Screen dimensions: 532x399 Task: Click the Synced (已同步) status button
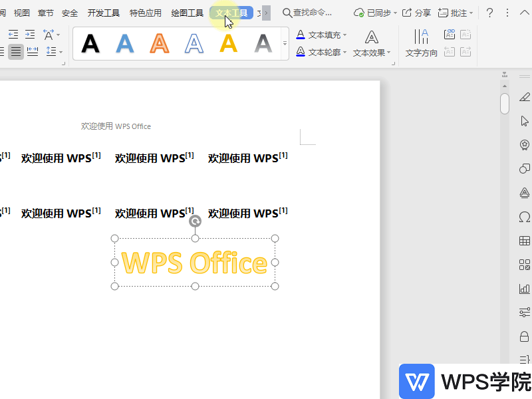point(376,13)
